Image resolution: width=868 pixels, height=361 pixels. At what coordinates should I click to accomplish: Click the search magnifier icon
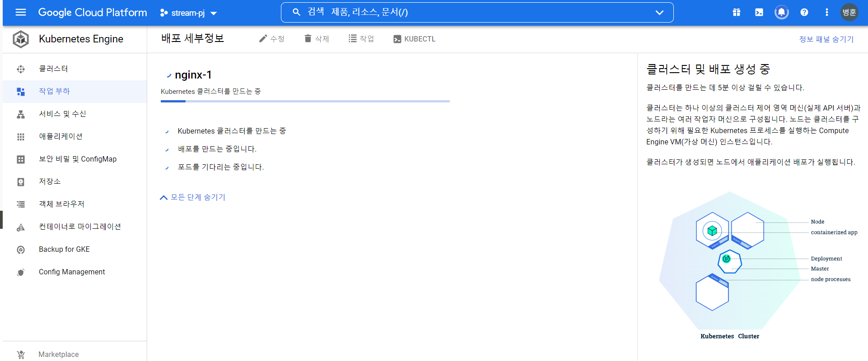point(296,12)
